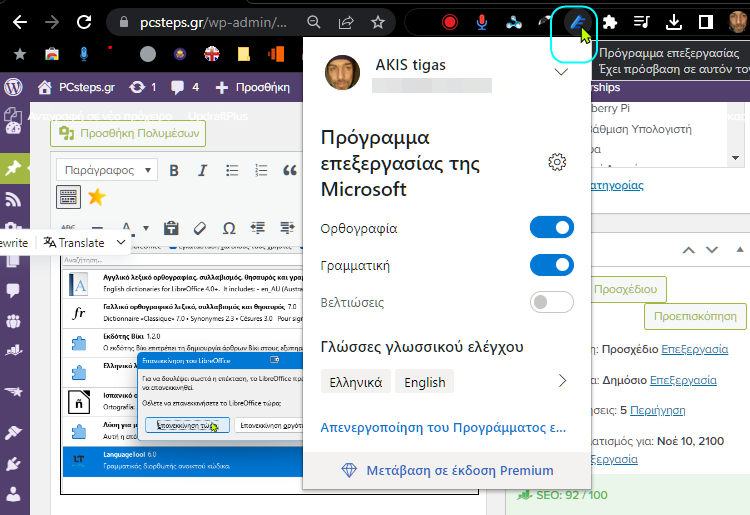Click paste as text clipboard icon

(171, 228)
